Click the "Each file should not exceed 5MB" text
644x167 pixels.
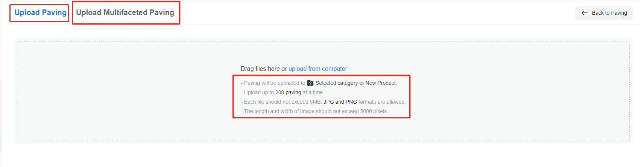pos(283,102)
